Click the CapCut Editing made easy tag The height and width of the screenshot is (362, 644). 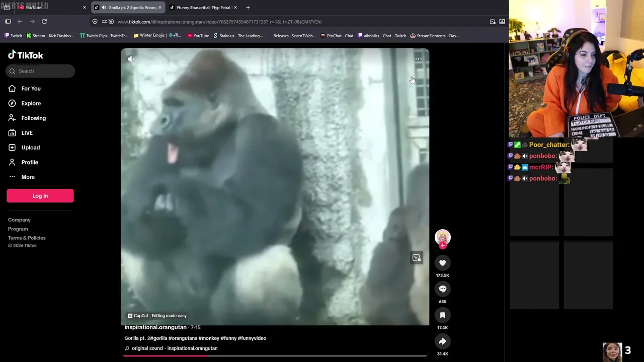[x=157, y=316]
